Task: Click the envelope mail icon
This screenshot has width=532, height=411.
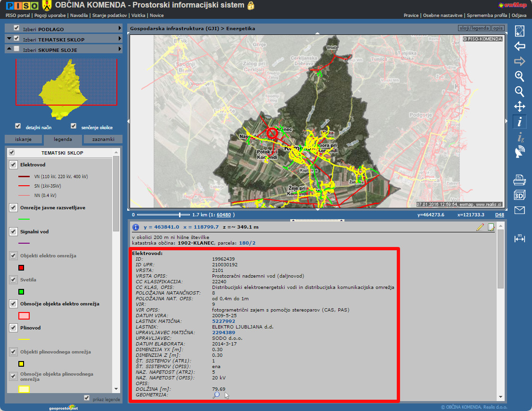Action: pyautogui.click(x=519, y=210)
